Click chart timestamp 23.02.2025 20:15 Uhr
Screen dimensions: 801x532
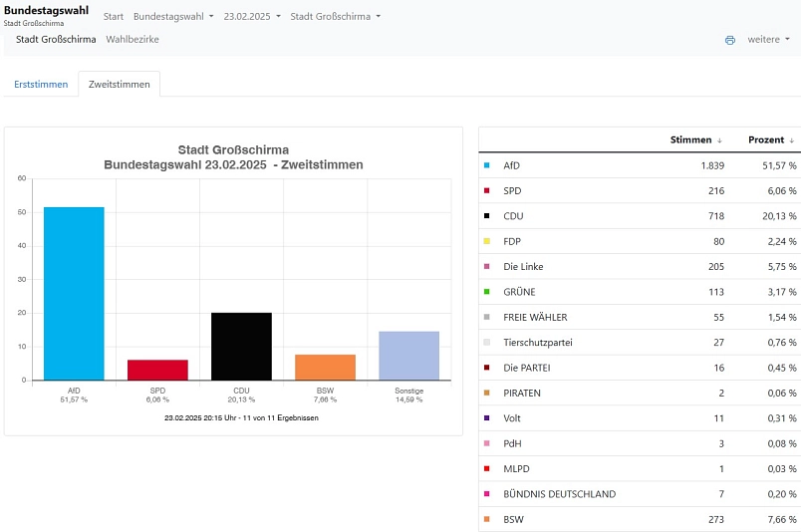point(202,418)
